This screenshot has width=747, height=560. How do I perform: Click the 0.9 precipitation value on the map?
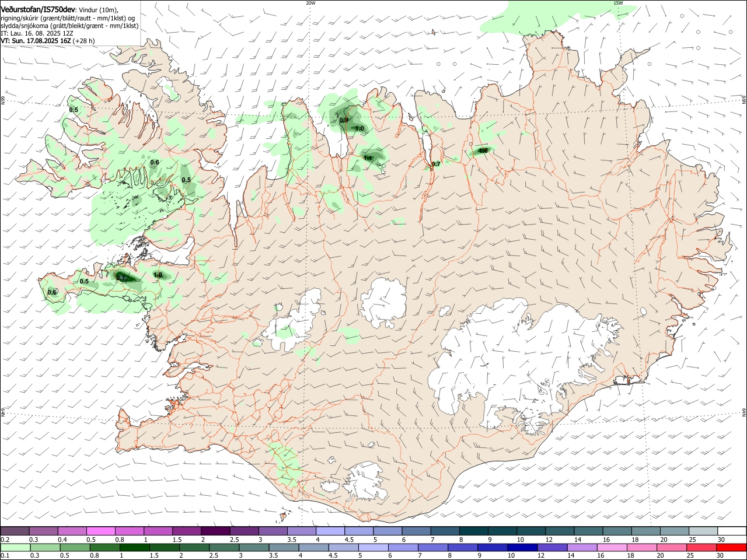[x=344, y=121]
